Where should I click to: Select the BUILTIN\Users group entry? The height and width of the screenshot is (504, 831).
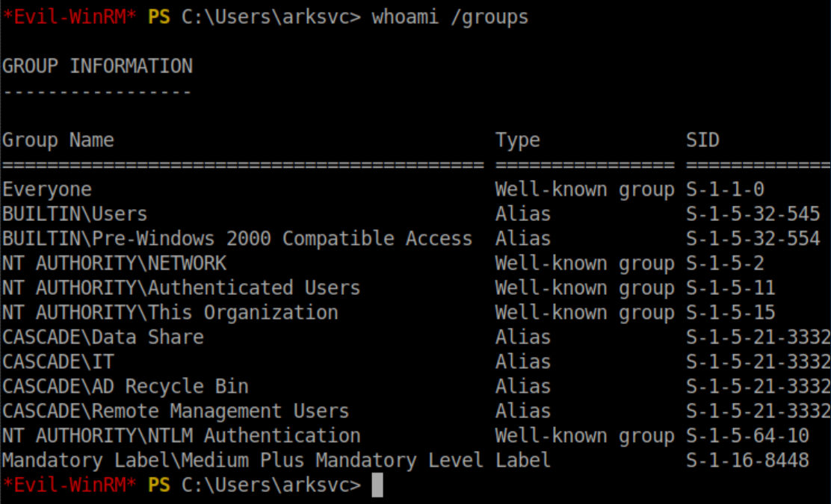[75, 214]
